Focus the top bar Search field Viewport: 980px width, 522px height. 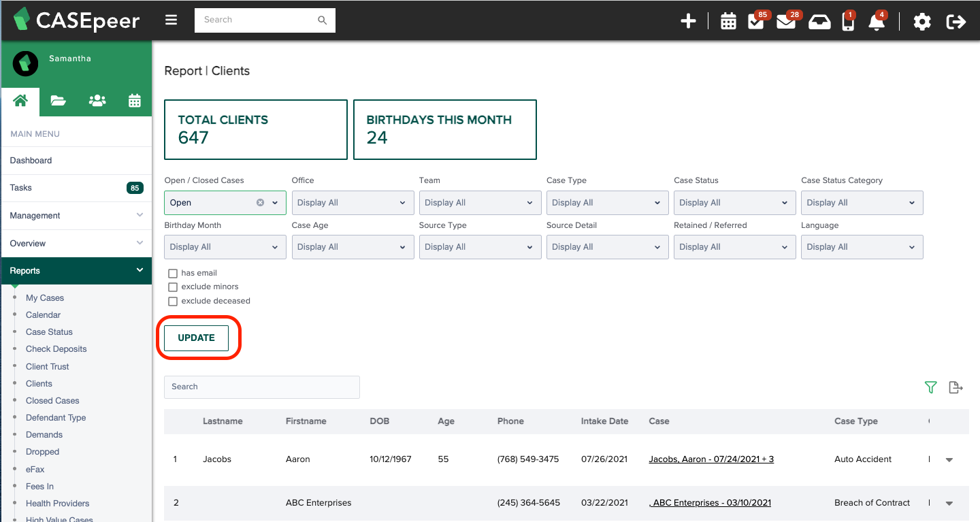[x=265, y=20]
